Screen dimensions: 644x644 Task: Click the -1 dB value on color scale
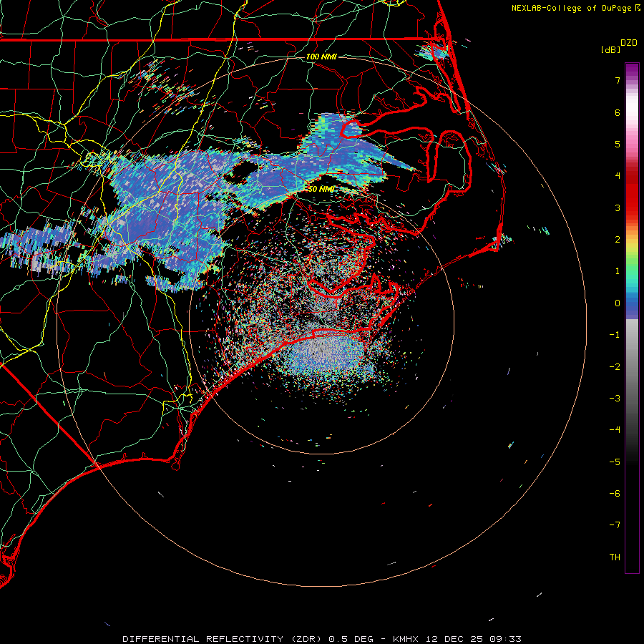[x=615, y=335]
